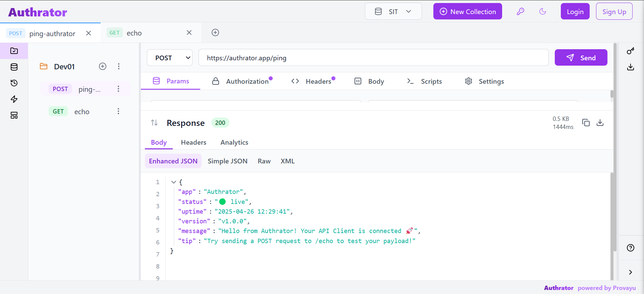The width and height of the screenshot is (644, 294).
Task: Toggle dark mode moon icon
Action: [543, 11]
